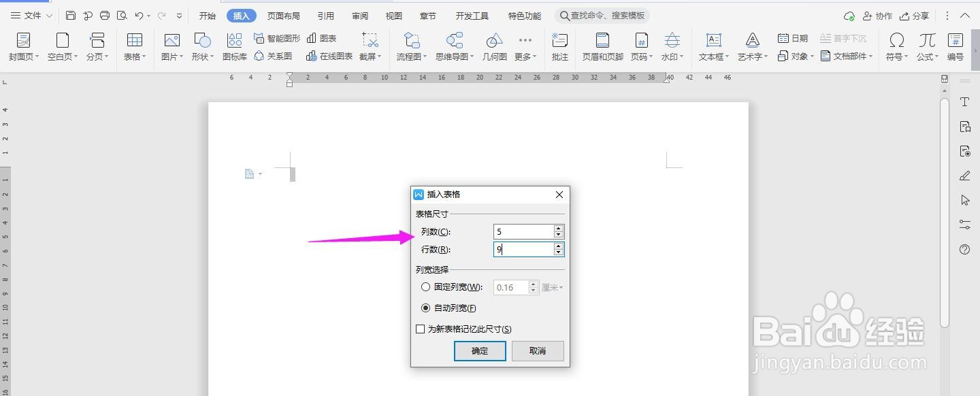This screenshot has width=980, height=396.
Task: Collapse the ribbon with the up chevron
Action: (x=966, y=16)
